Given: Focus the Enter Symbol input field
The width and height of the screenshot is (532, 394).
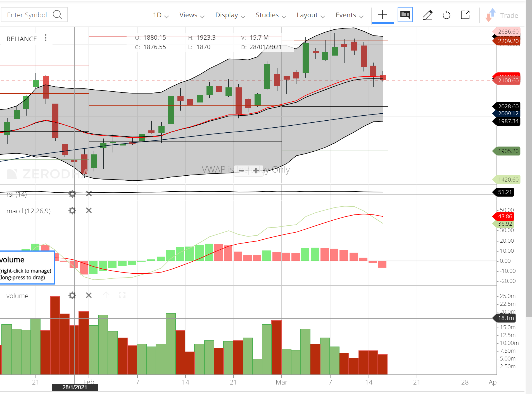Looking at the screenshot, I should (x=34, y=15).
